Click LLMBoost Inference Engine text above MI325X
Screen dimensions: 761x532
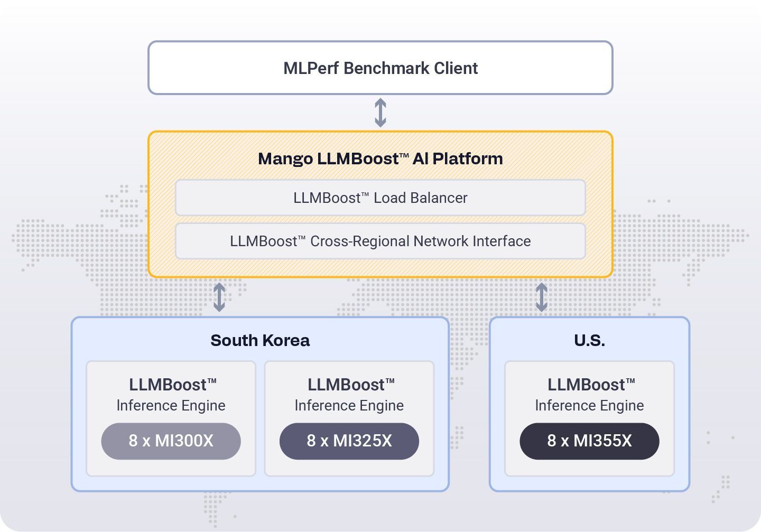coord(349,395)
